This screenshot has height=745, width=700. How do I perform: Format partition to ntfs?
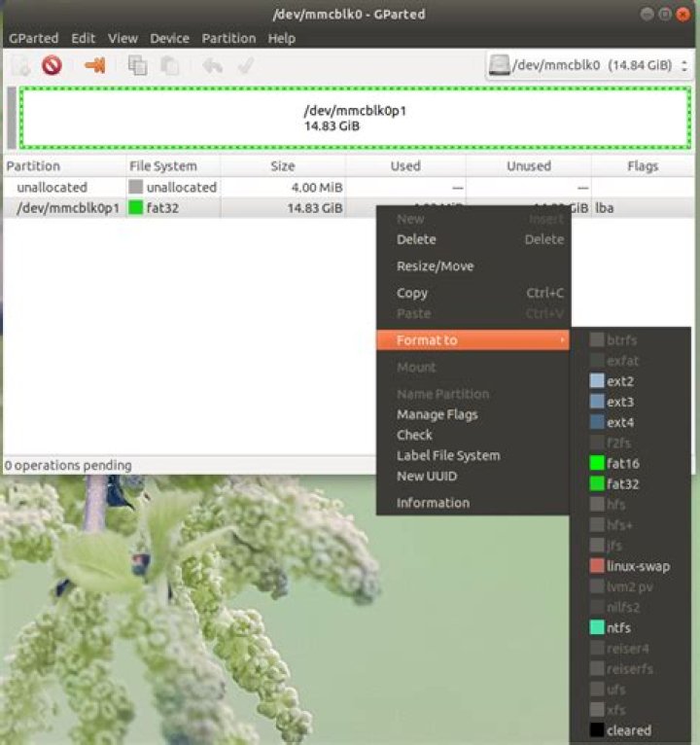[631, 627]
